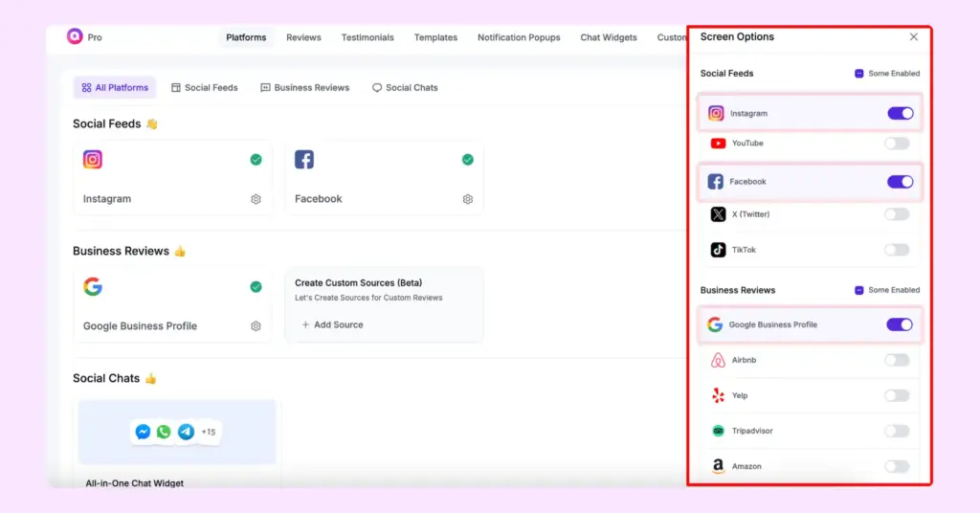The height and width of the screenshot is (513, 980).
Task: Click the Instagram card logo icon
Action: pos(93,159)
